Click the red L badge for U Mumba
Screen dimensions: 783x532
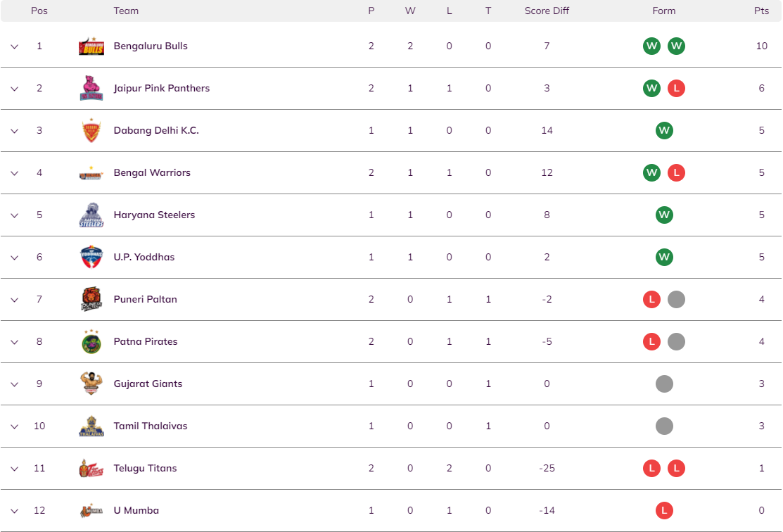click(664, 510)
